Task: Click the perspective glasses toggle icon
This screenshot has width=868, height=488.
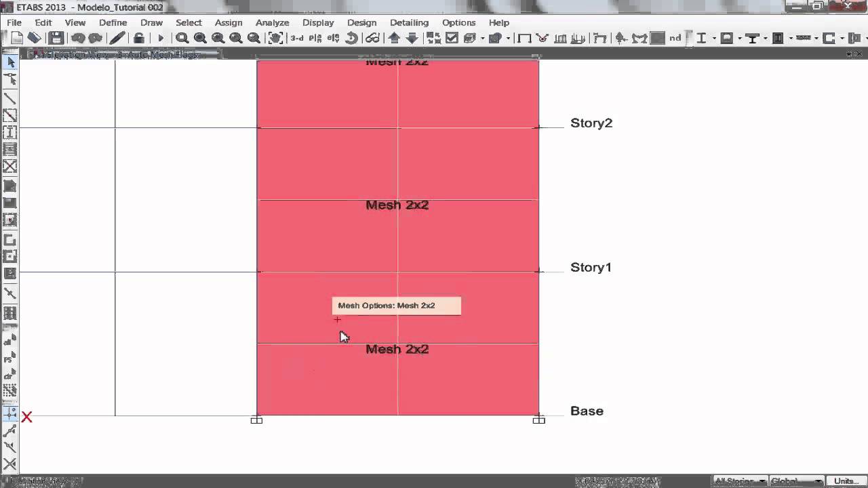Action: click(372, 38)
